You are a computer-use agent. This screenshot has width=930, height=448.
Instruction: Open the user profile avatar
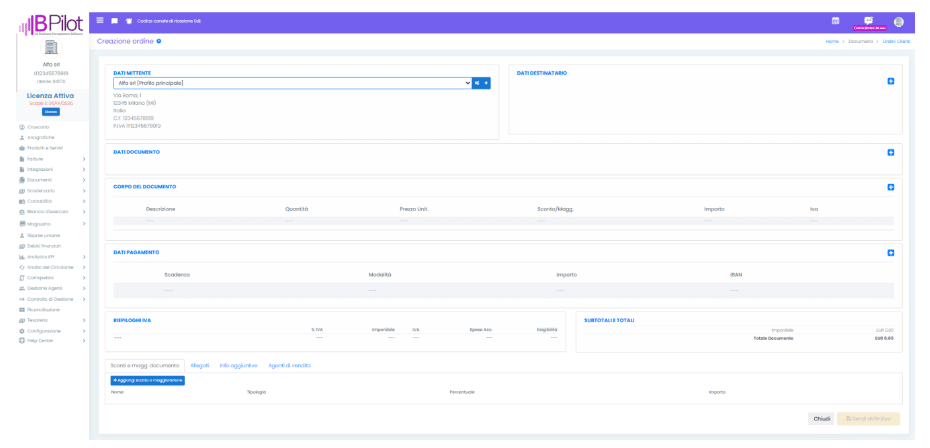coord(897,20)
